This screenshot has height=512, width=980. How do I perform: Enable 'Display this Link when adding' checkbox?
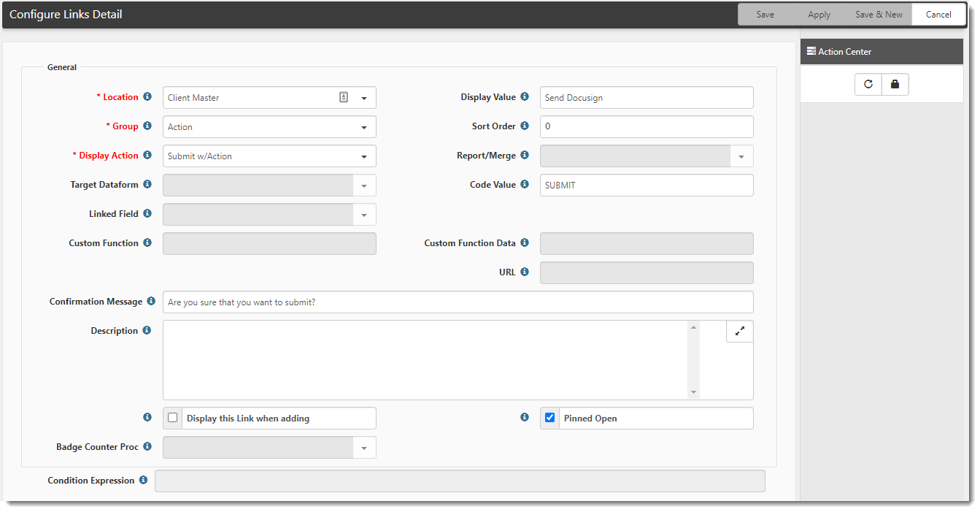click(x=173, y=419)
